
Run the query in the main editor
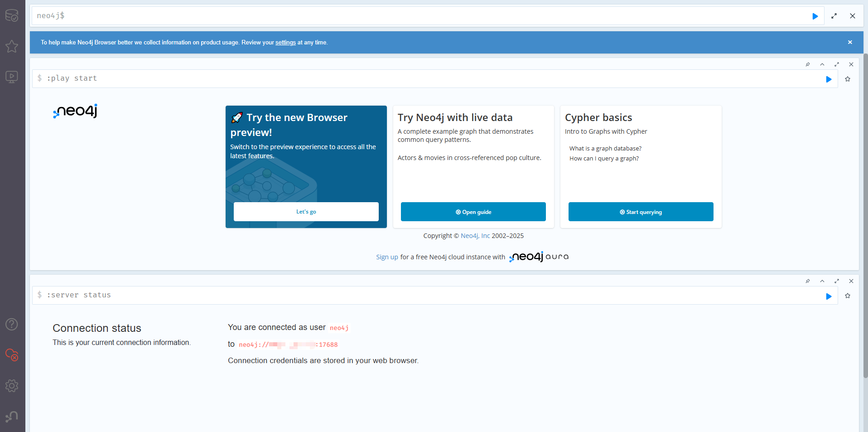click(x=815, y=16)
